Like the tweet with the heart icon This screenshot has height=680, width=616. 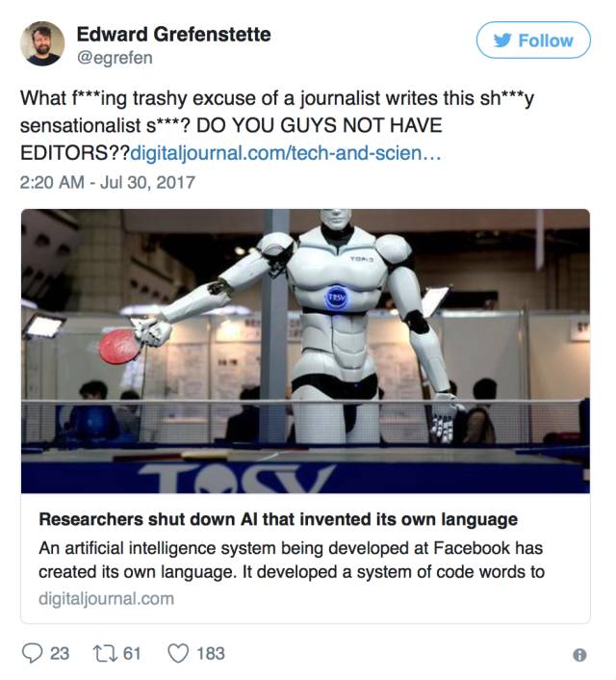178,654
